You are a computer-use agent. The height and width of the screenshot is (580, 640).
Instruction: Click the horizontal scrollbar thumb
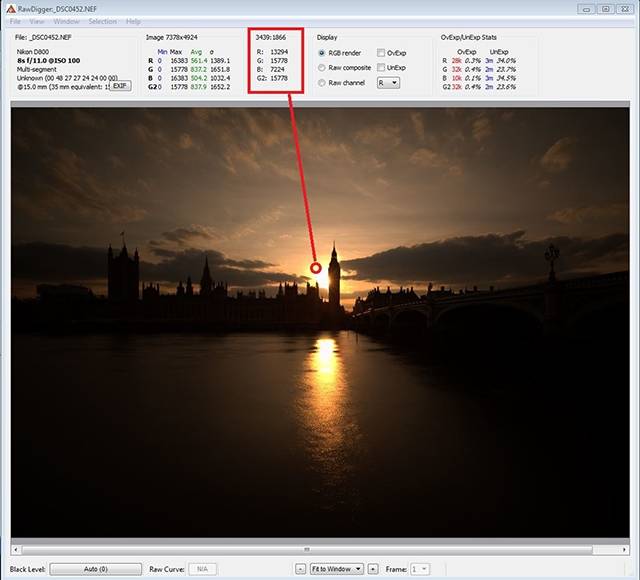point(320,549)
